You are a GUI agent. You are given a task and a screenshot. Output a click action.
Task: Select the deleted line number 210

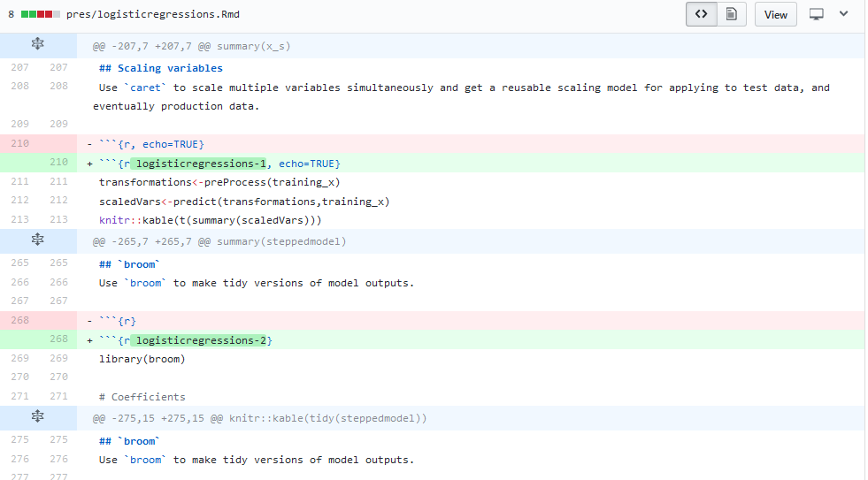(19, 144)
